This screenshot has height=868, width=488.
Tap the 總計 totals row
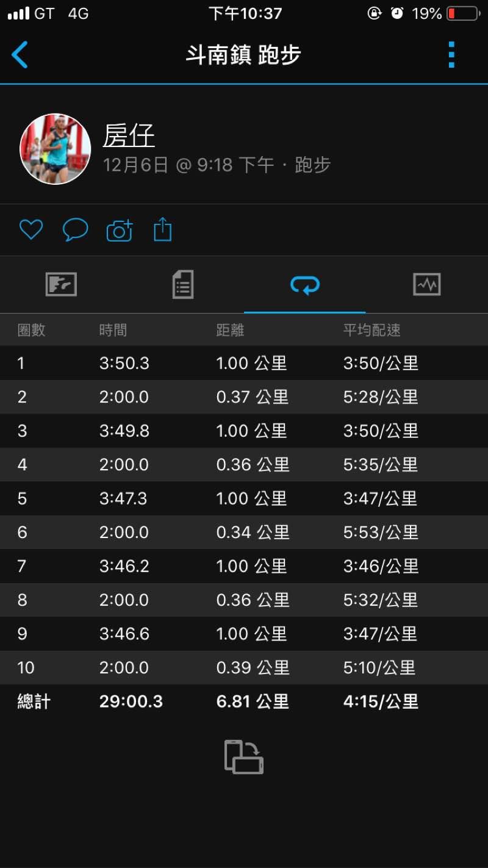point(244,701)
